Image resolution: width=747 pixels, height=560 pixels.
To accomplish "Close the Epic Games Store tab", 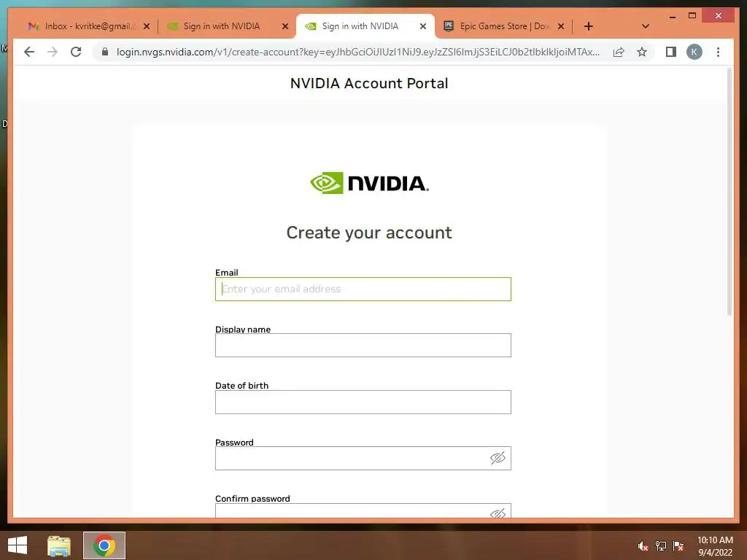I will point(561,26).
